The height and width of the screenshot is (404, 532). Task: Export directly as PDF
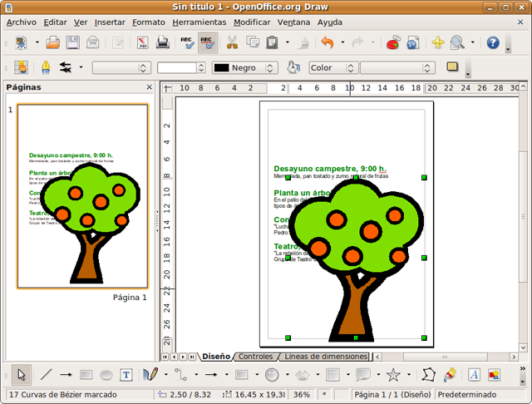(142, 42)
